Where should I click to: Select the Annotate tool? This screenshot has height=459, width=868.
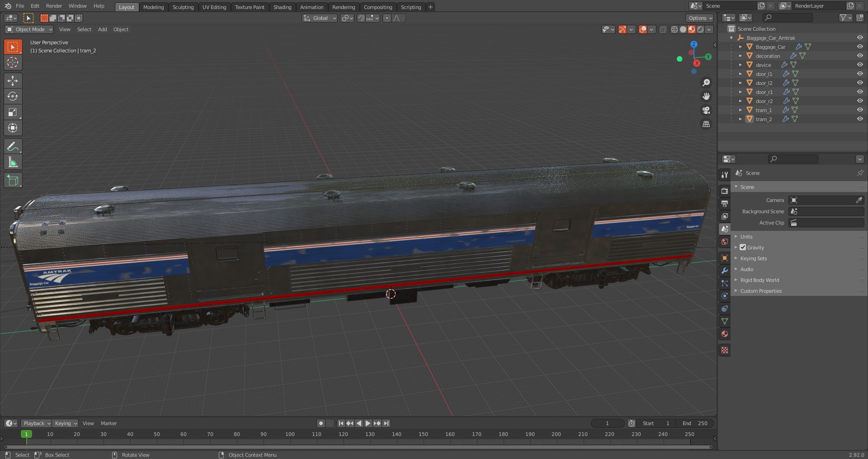[x=13, y=146]
